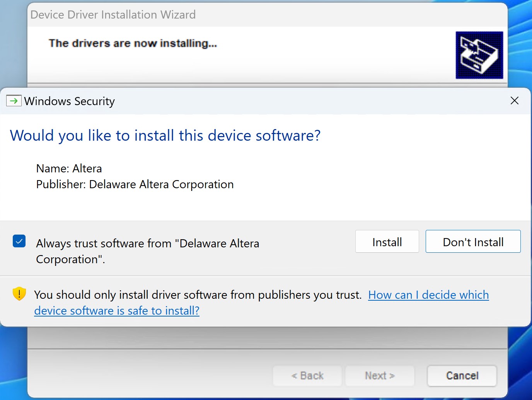
Task: Cancel the Device Driver Installation Wizard
Action: pos(462,376)
